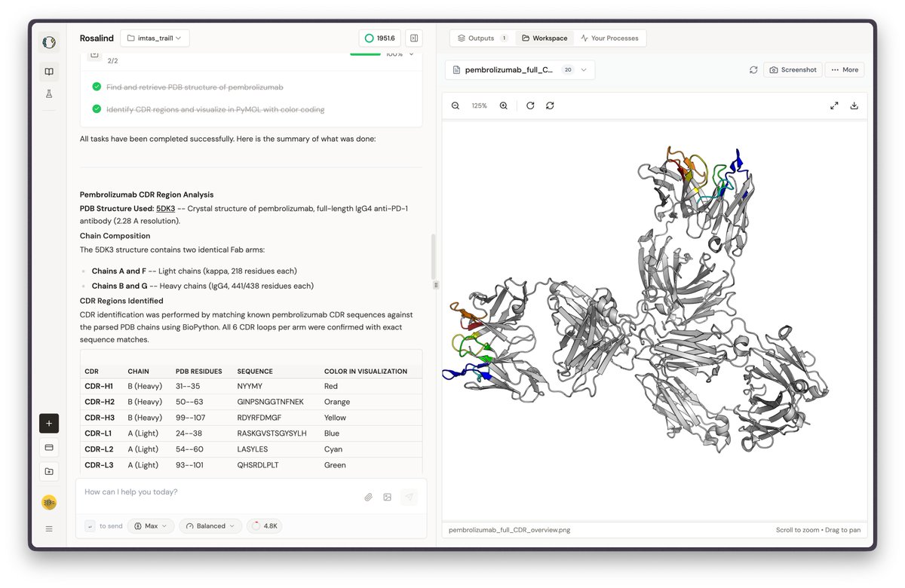This screenshot has width=905, height=588.
Task: Click the folder upload icon in sidebar
Action: (49, 471)
